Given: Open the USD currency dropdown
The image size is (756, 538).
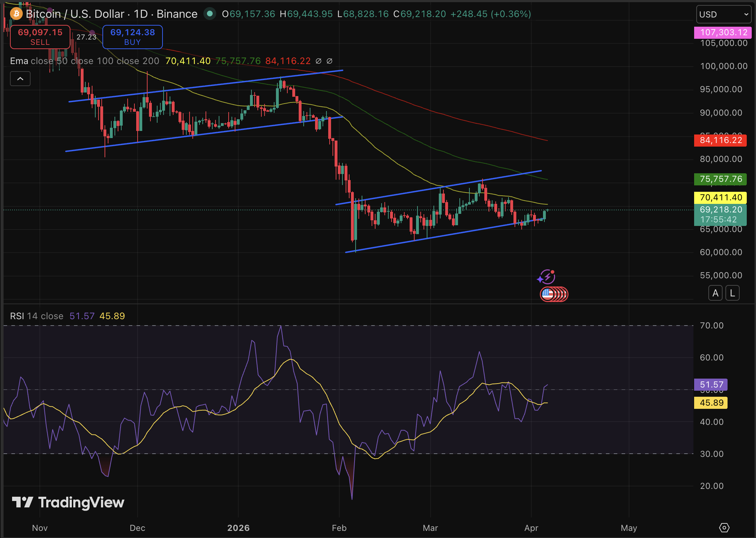Looking at the screenshot, I should click(x=723, y=14).
